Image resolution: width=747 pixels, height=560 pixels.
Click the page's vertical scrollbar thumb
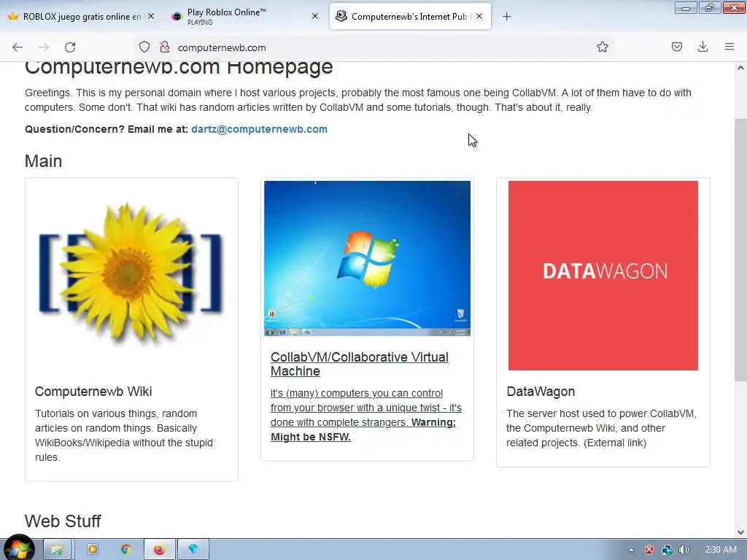pyautogui.click(x=741, y=250)
